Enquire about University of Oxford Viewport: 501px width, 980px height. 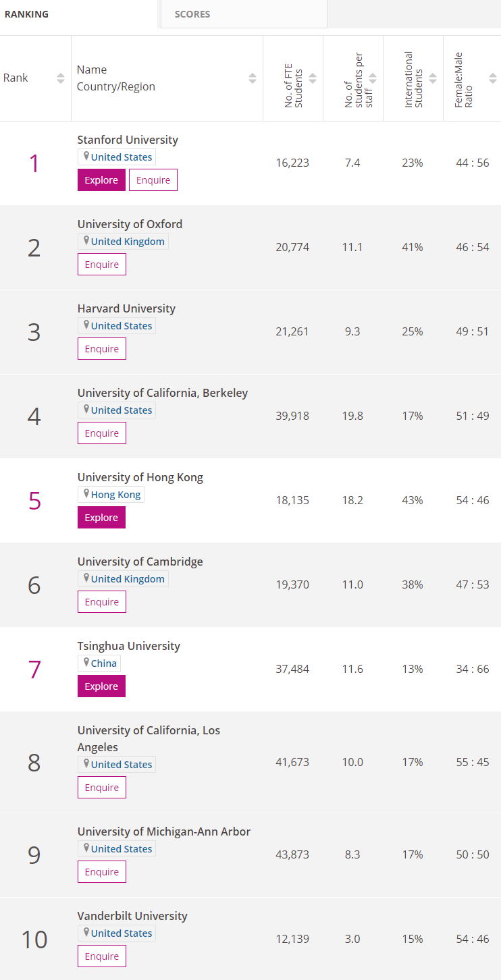coord(102,265)
